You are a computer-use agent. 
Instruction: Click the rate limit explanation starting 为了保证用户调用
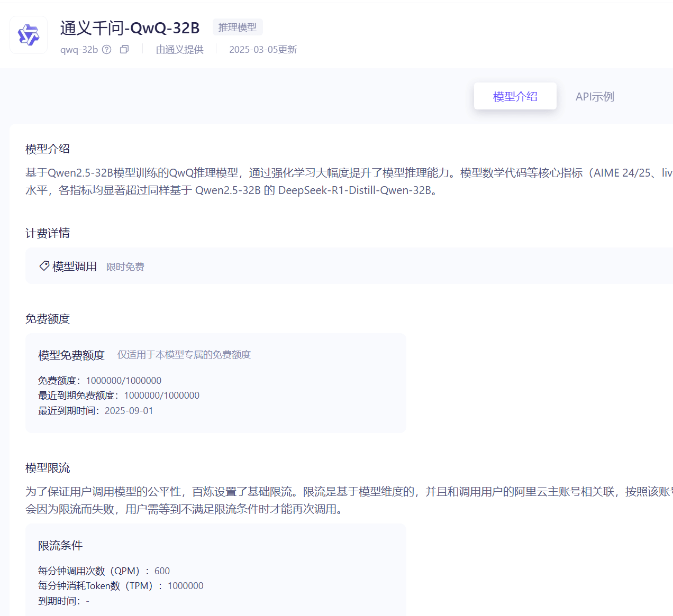pyautogui.click(x=349, y=500)
